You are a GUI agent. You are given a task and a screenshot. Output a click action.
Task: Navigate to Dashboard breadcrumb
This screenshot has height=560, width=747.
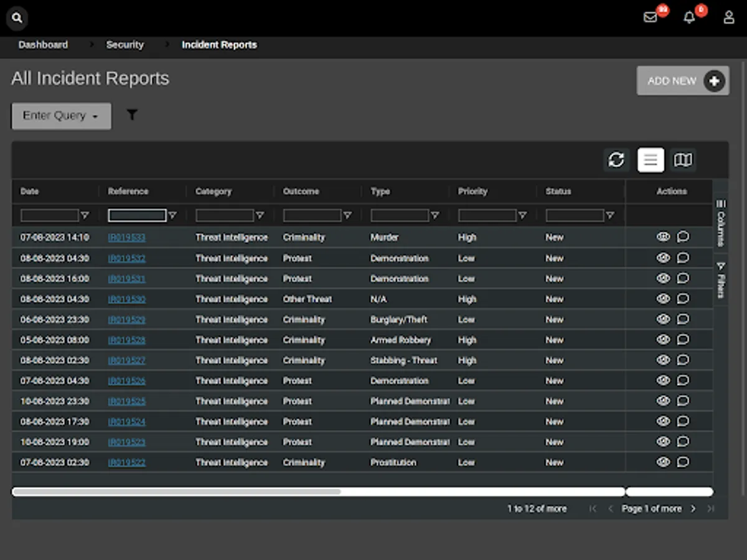pos(43,45)
